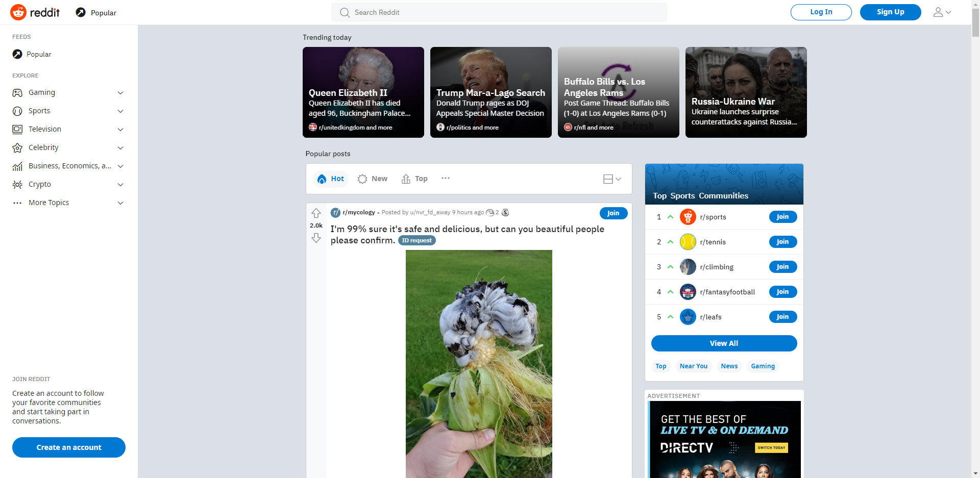Select the News community filter
980x478 pixels.
(x=729, y=366)
